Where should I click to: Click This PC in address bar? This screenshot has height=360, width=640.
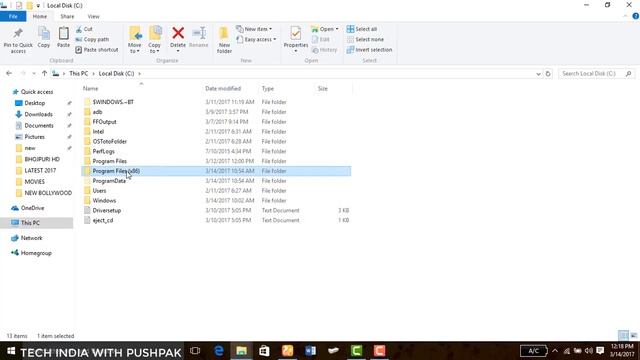(78, 73)
